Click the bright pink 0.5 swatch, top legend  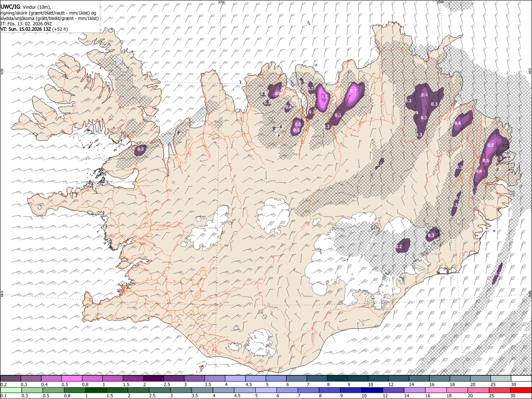point(71,379)
